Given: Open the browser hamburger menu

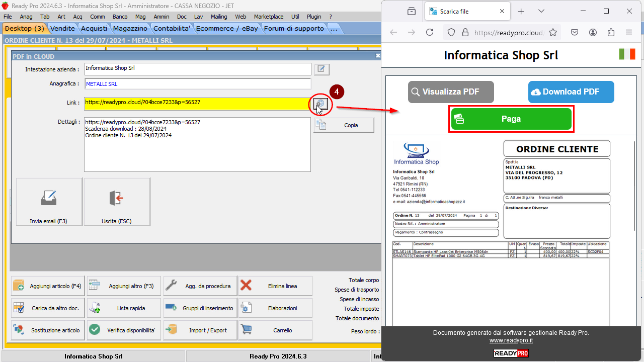Looking at the screenshot, I should coord(629,32).
